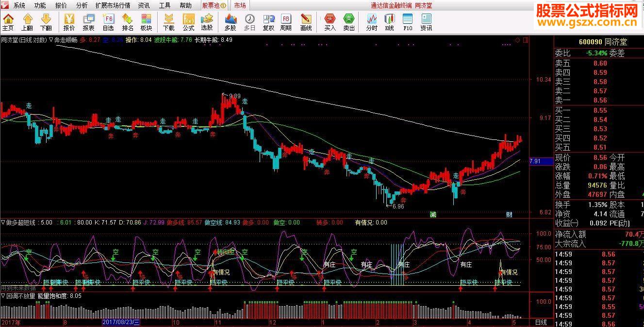Click the 财 marker on the chart
Image resolution: width=644 pixels, height=327 pixels.
tap(509, 214)
